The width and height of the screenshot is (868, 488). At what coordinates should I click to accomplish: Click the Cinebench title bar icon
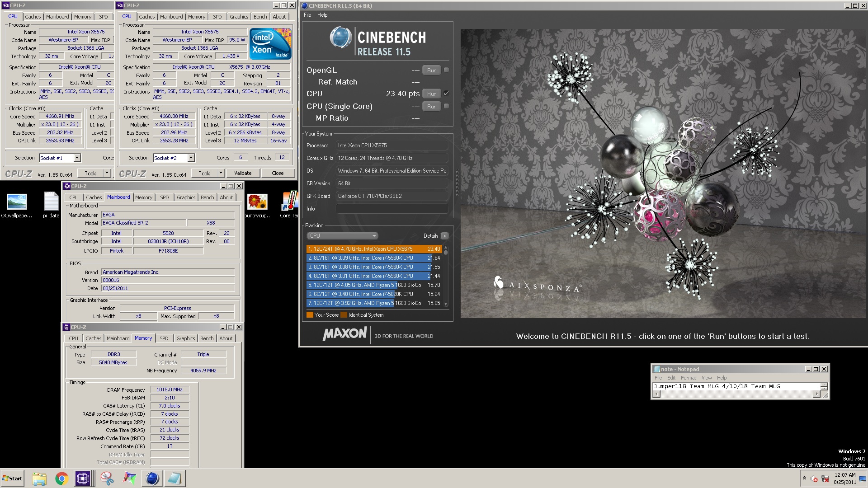305,6
